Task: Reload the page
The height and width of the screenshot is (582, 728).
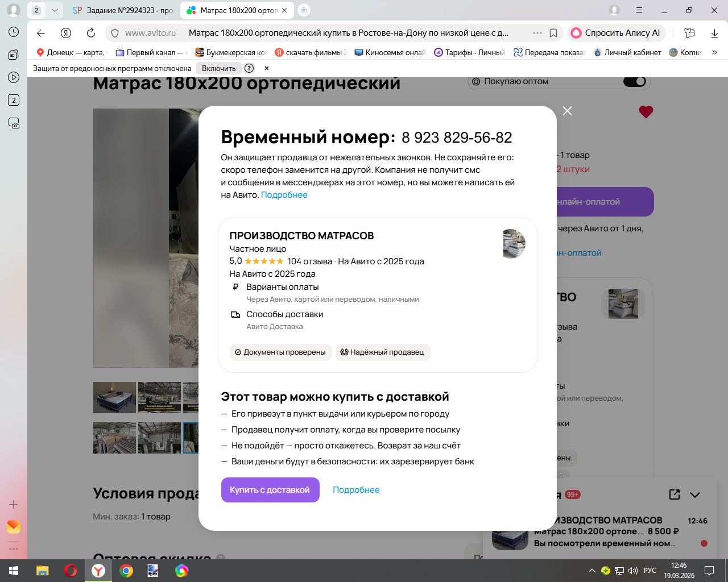Action: [91, 33]
